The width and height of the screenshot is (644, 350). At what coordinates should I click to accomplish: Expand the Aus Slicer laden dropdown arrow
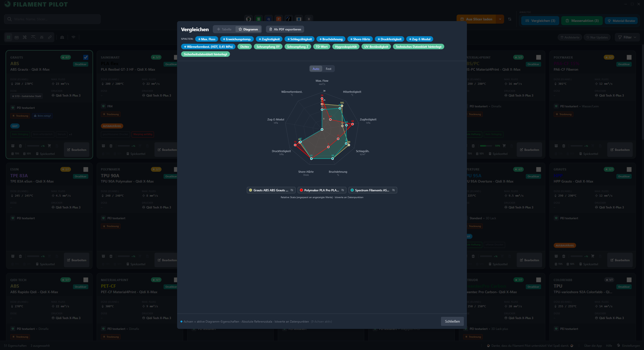(500, 19)
